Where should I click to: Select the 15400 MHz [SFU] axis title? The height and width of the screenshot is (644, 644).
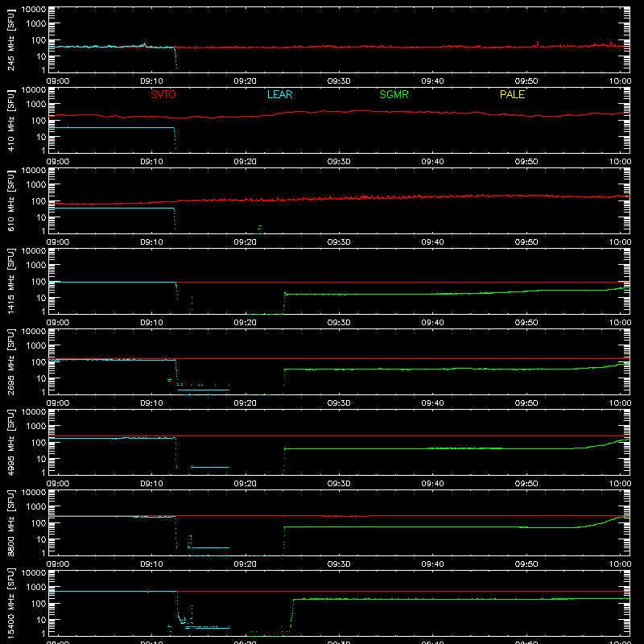tap(10, 603)
